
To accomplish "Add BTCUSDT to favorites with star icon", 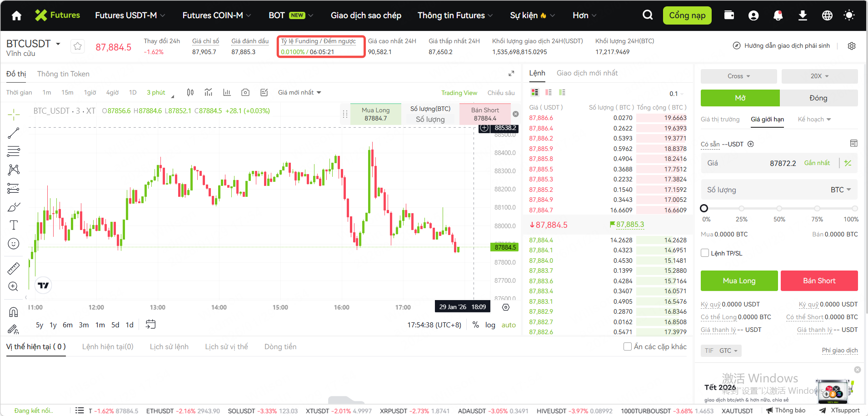I will click(x=78, y=46).
